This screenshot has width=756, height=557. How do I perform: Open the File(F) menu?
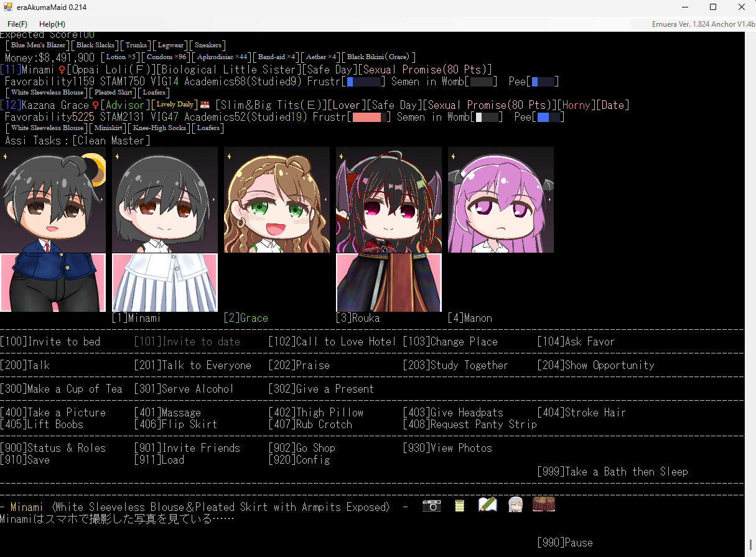17,24
